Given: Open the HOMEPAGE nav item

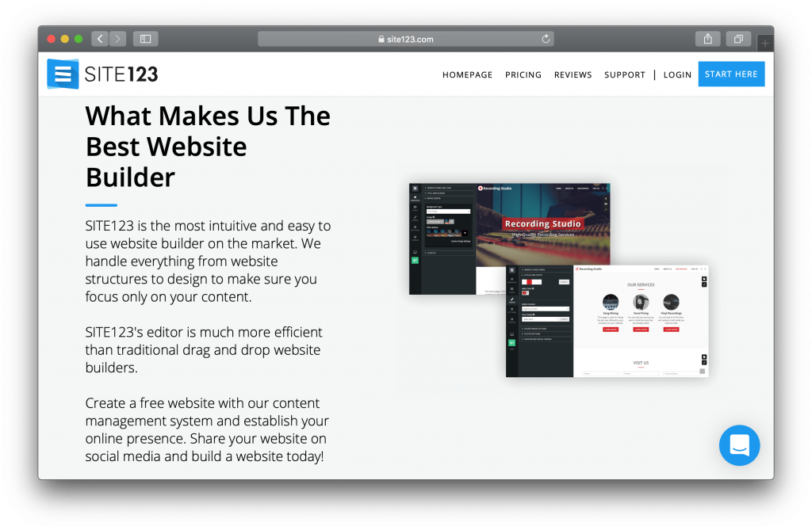Looking at the screenshot, I should (x=467, y=74).
